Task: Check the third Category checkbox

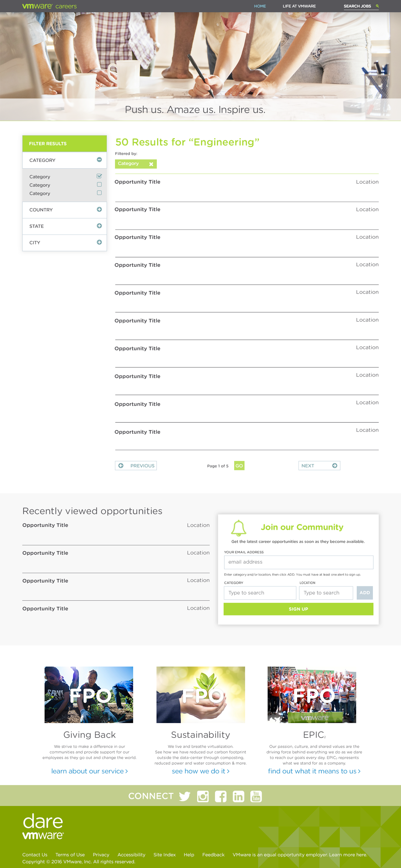Action: (99, 193)
